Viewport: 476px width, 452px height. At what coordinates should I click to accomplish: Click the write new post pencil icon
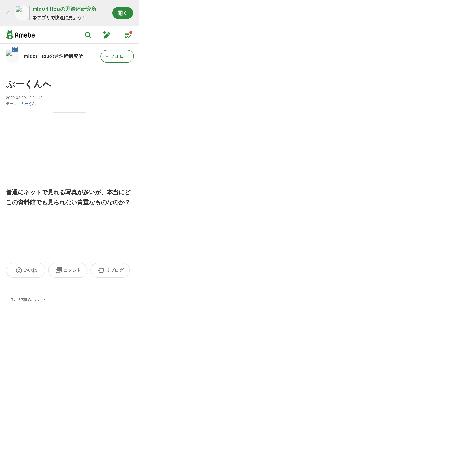point(107,35)
